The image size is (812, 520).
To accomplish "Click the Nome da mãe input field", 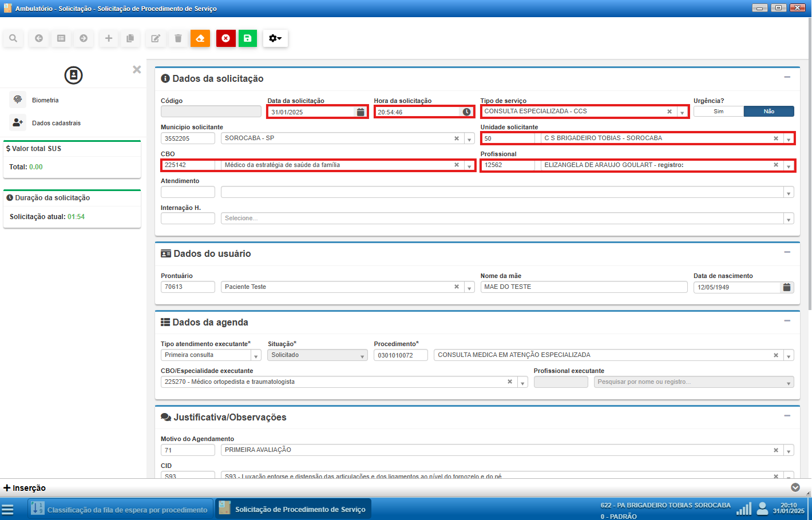I will (x=584, y=287).
